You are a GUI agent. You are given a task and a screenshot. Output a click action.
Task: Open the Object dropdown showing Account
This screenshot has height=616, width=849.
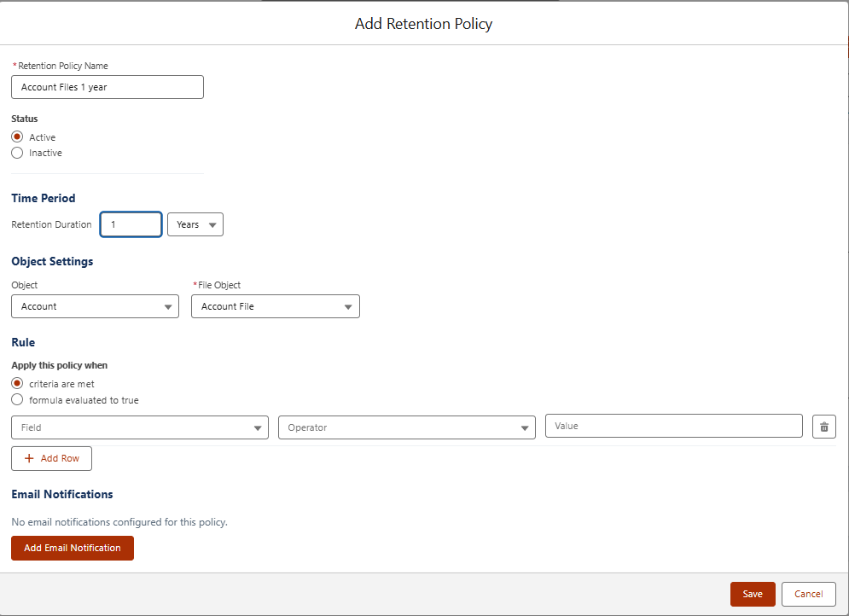96,306
